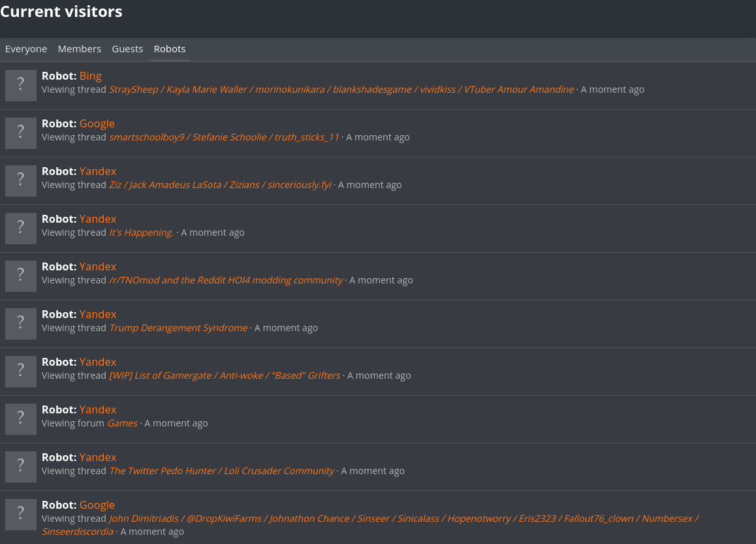
Task: Open the Bing robot link
Action: click(x=91, y=76)
